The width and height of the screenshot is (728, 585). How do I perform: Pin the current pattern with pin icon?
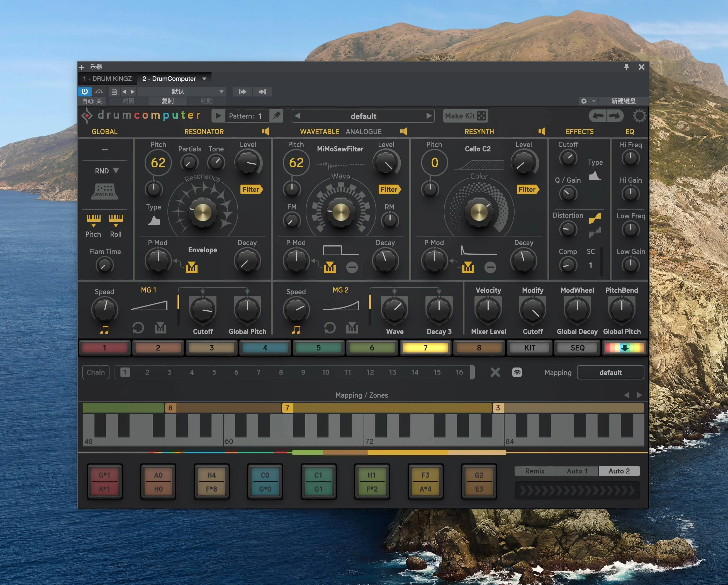pyautogui.click(x=277, y=116)
